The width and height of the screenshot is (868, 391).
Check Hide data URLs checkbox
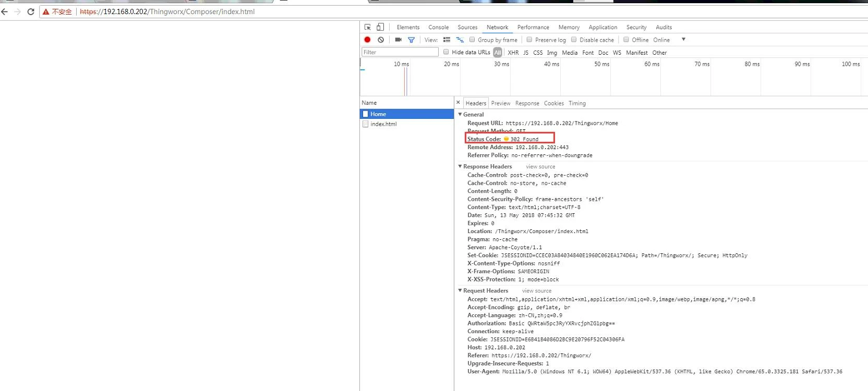(446, 52)
